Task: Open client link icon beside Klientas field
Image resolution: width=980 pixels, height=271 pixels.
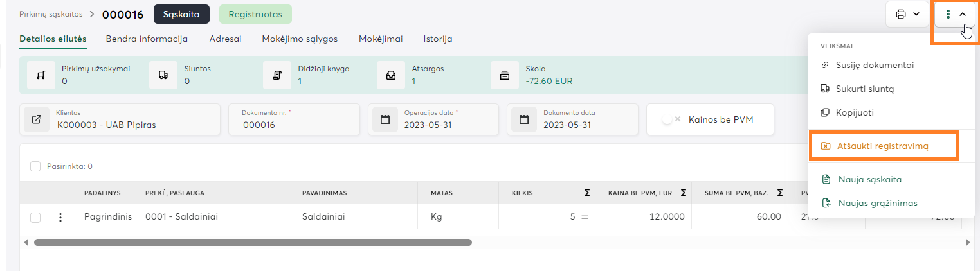Action: click(x=37, y=119)
